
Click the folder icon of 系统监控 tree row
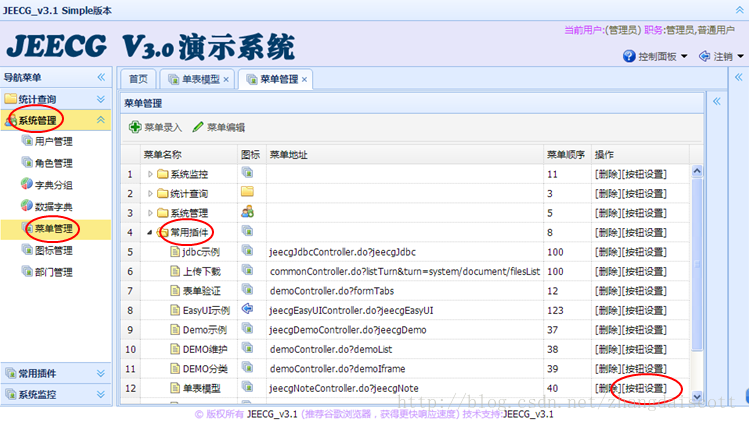(x=163, y=174)
